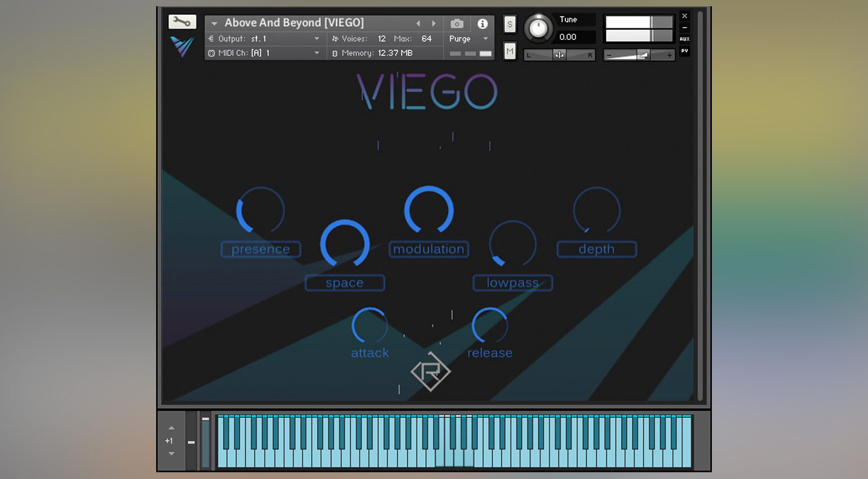Open the Output st. 1 dropdown
The image size is (868, 479).
(x=264, y=38)
